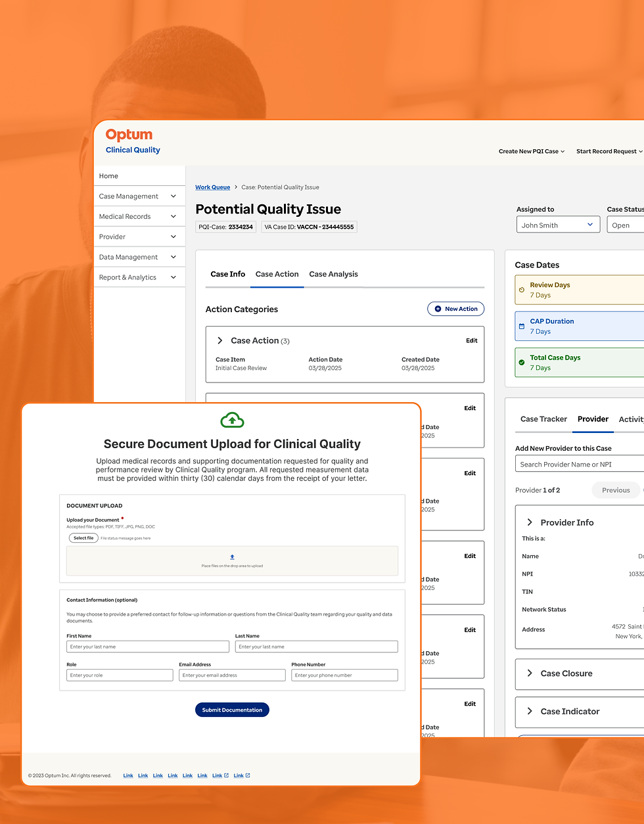Click the green cloud upload icon

coord(232,419)
